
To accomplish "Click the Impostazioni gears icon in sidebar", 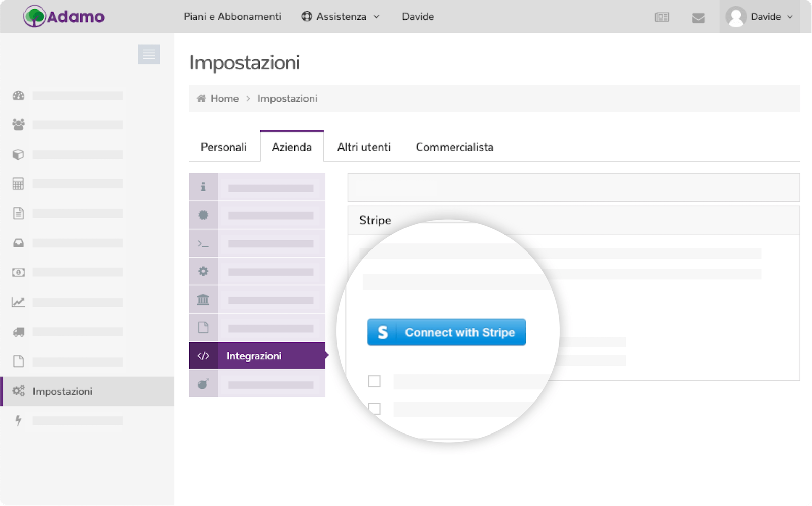I will [18, 391].
